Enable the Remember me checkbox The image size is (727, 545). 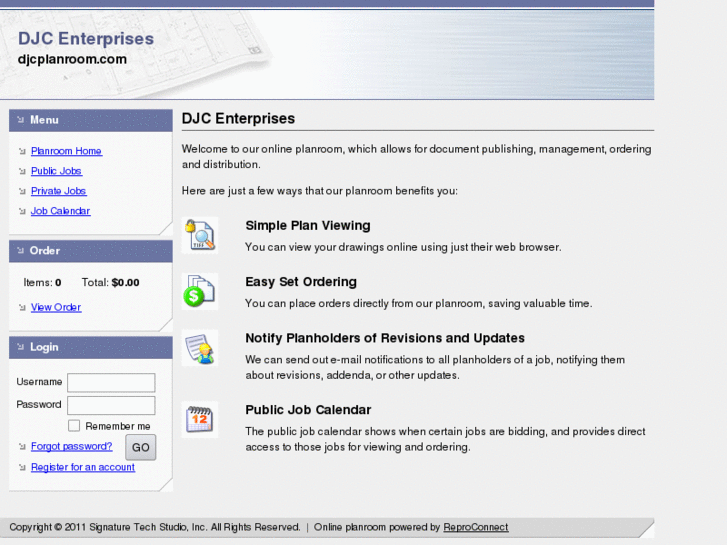[x=74, y=425]
